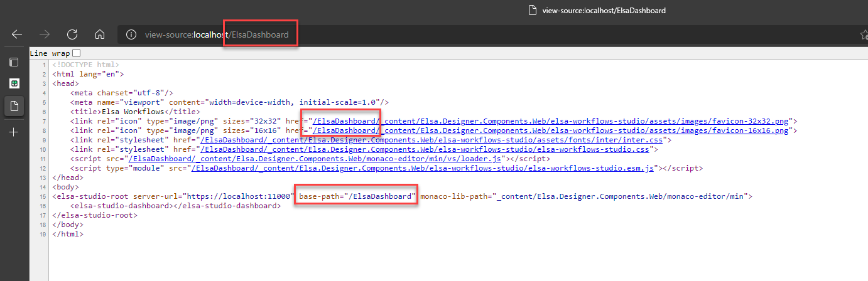The height and width of the screenshot is (281, 868).
Task: Click the base-path="/ElsaDashboard" attribute
Action: pos(357,196)
